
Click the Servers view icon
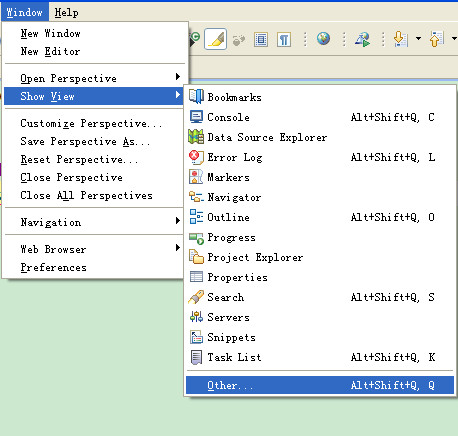tap(196, 317)
